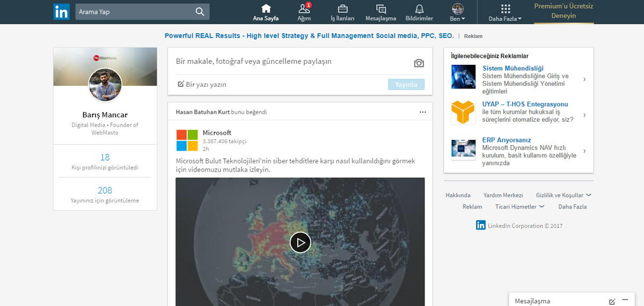Open Bildirimler bell icon
The height and width of the screenshot is (306, 644).
coord(419,9)
